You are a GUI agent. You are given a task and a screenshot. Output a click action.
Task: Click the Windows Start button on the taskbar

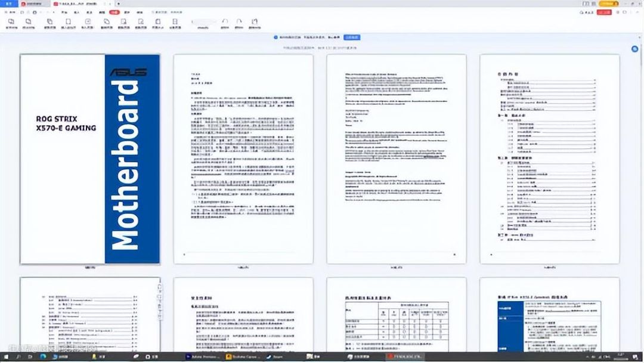pyautogui.click(x=8, y=356)
